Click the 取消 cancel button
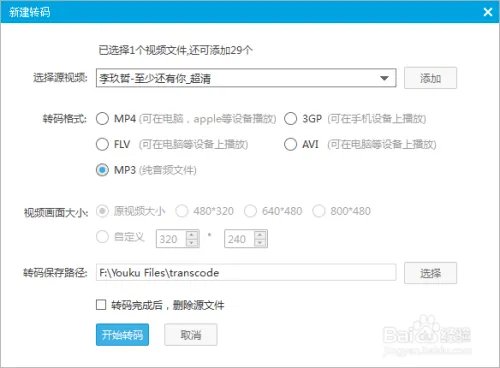 click(x=191, y=334)
